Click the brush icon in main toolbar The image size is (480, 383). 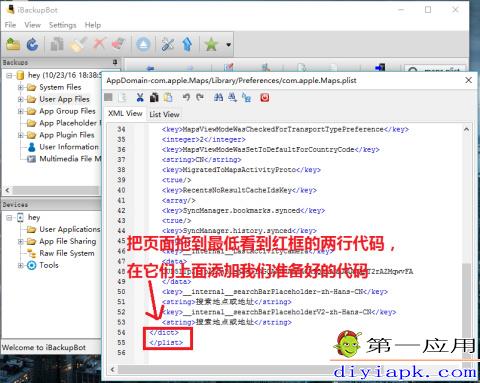pos(78,45)
